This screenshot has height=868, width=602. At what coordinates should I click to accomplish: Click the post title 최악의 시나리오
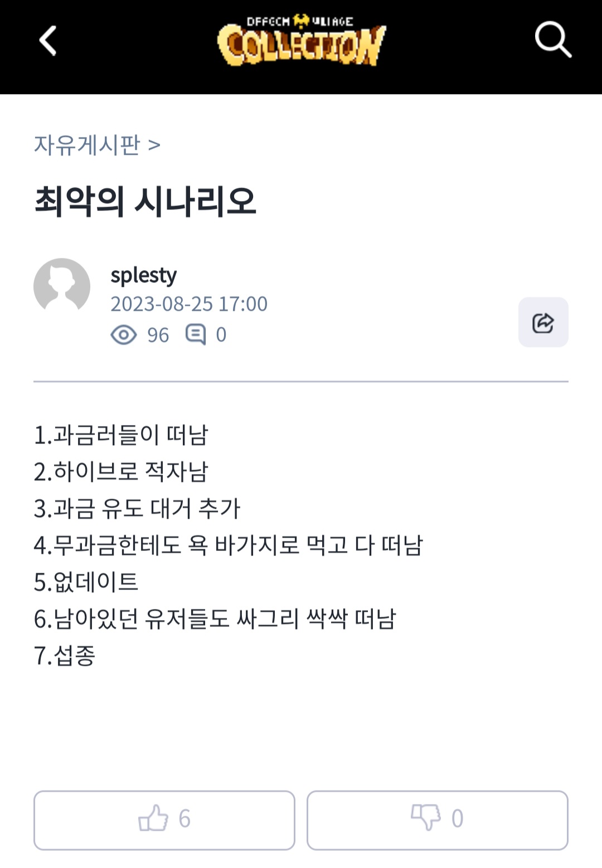point(145,201)
